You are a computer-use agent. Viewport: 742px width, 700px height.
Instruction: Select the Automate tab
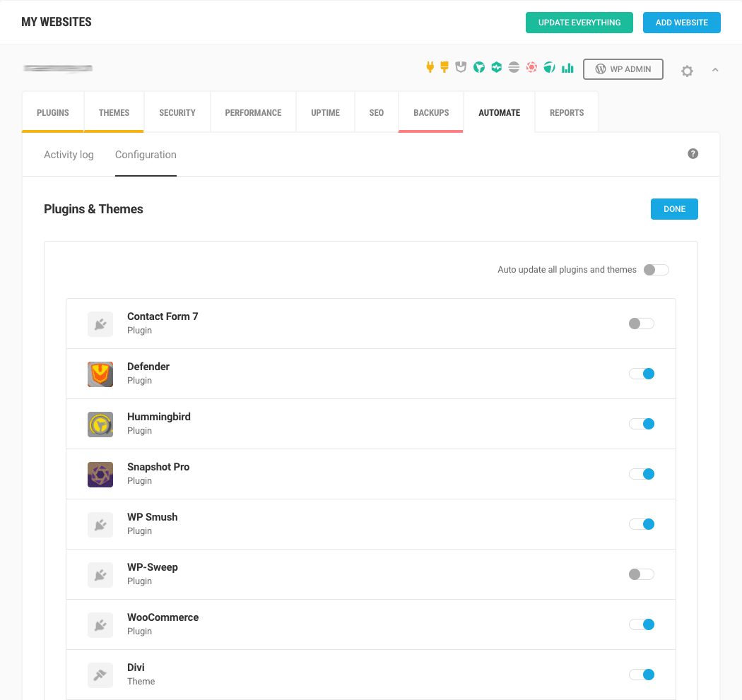499,112
